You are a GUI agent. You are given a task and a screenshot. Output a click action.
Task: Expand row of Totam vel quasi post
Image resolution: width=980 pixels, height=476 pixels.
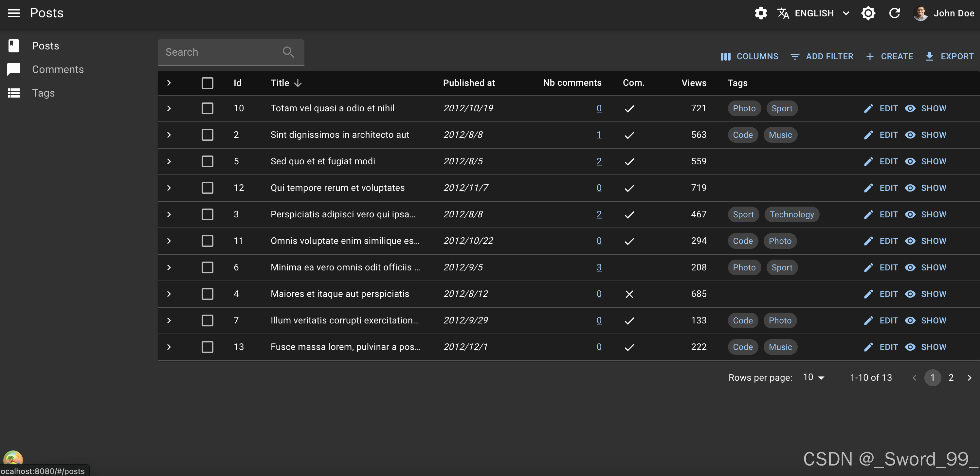pyautogui.click(x=169, y=108)
